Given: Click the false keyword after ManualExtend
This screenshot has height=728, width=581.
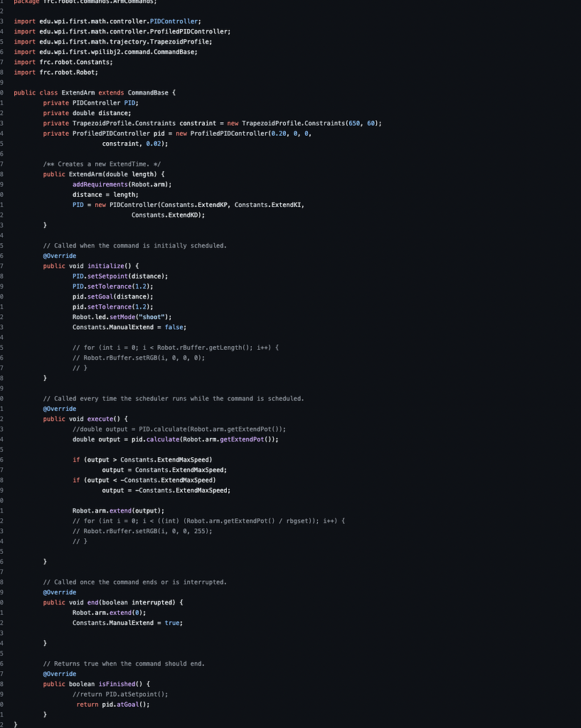Looking at the screenshot, I should pos(174,327).
